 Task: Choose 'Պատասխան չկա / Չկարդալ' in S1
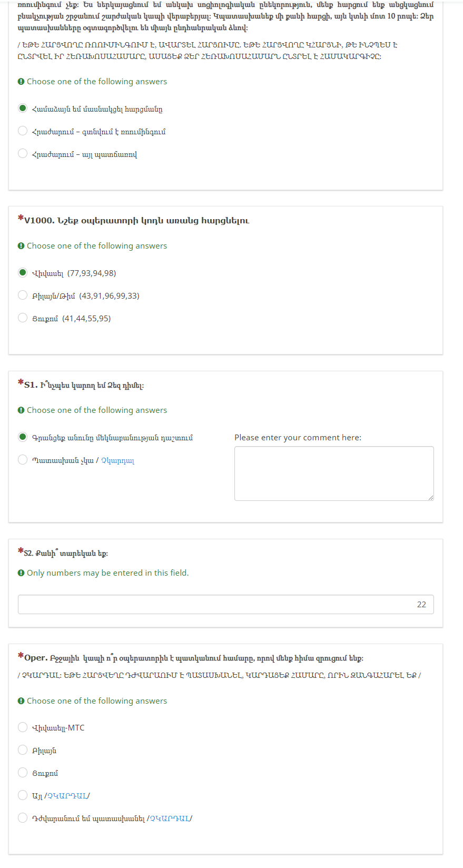pyautogui.click(x=23, y=460)
